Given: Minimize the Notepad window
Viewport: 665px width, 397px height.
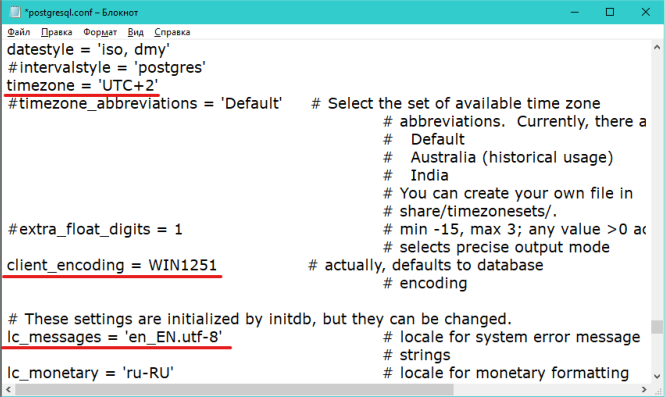Looking at the screenshot, I should (575, 12).
